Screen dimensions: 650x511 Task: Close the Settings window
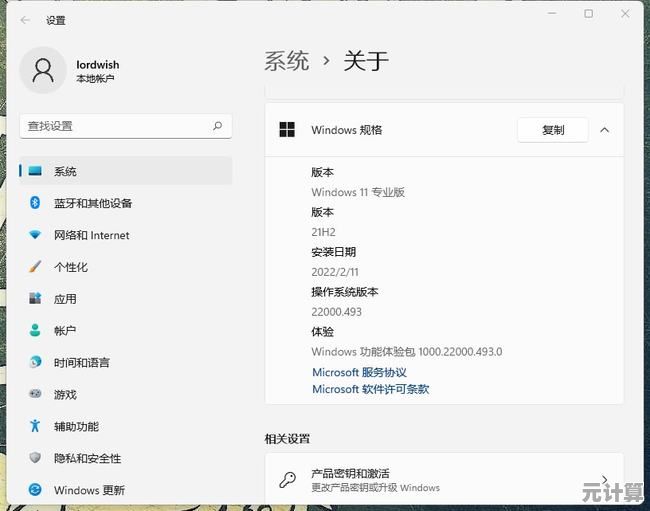pyautogui.click(x=625, y=14)
